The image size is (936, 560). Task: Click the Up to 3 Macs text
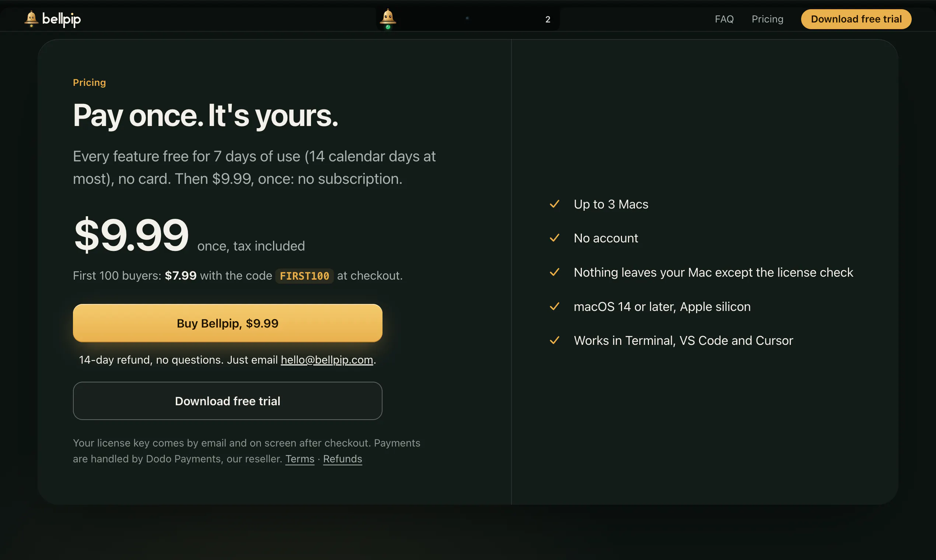[611, 204]
